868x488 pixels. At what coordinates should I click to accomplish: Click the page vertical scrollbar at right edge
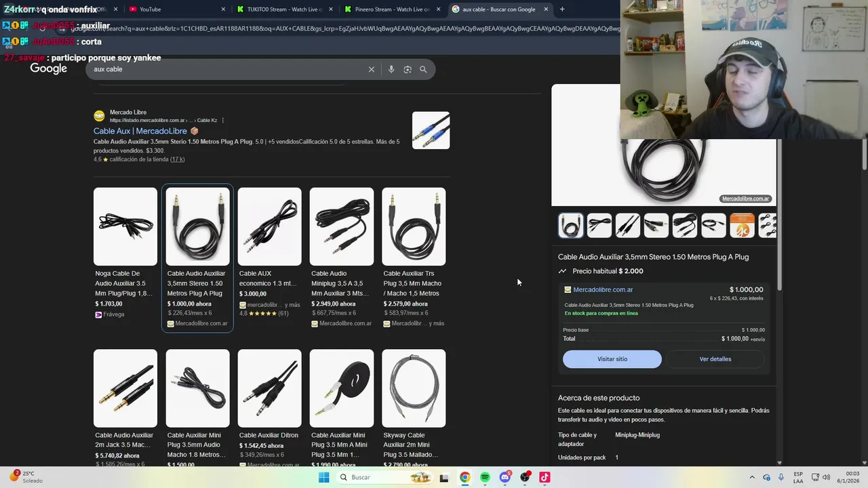coord(865,156)
